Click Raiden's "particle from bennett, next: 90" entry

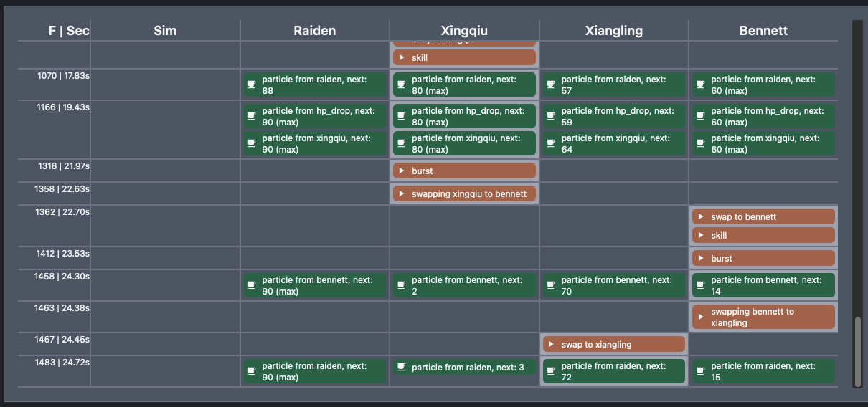[x=315, y=286]
